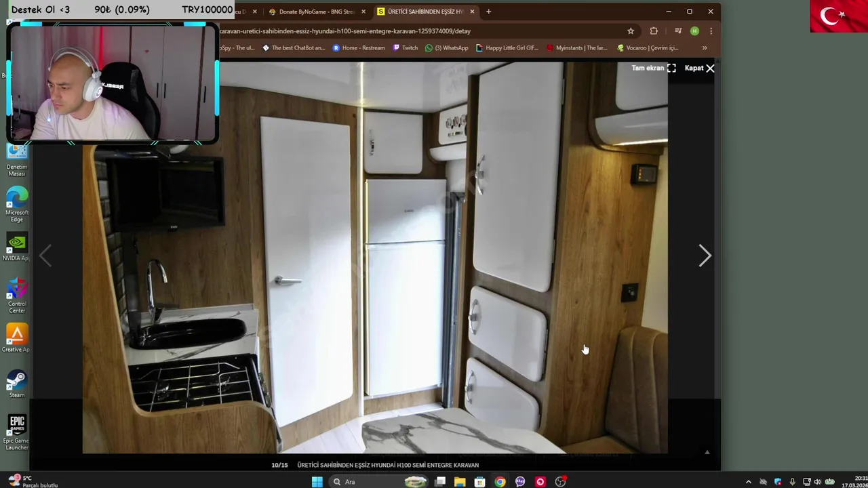Open the Vocaroo bookmark
The width and height of the screenshot is (868, 488).
tap(648, 48)
